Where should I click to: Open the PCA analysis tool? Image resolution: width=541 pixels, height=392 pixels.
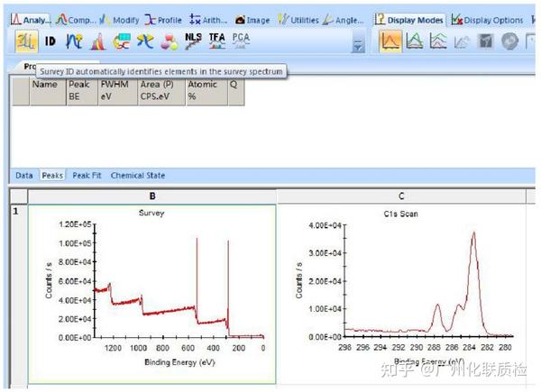click(241, 41)
